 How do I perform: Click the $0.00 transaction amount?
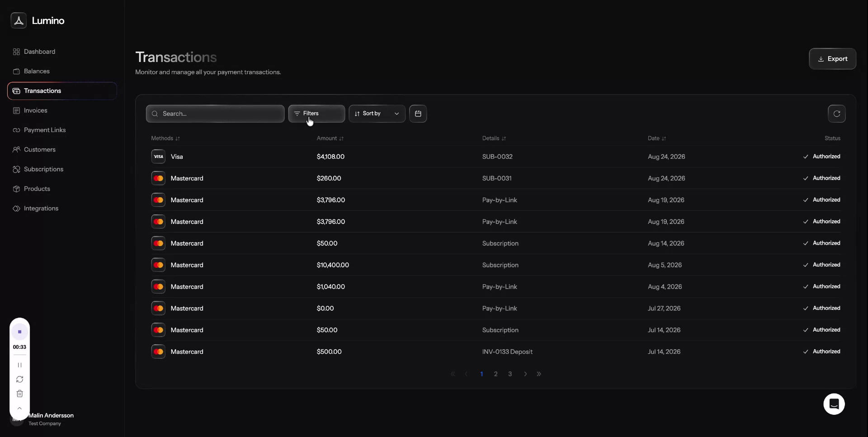click(x=325, y=309)
